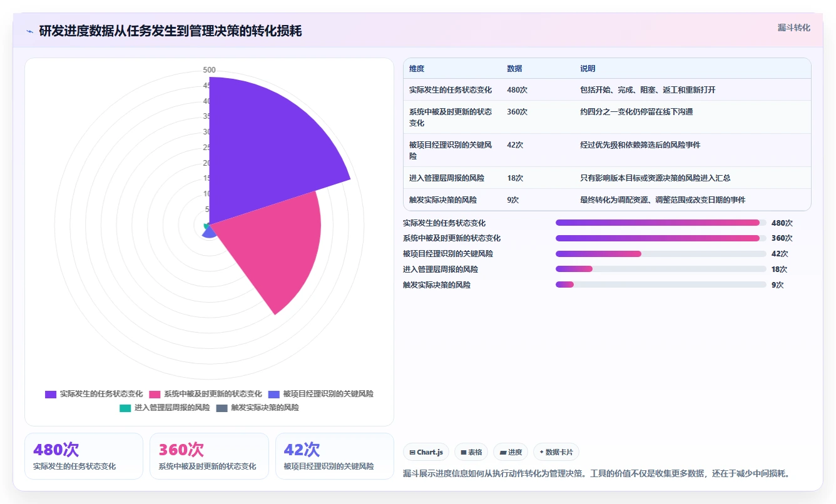Image resolution: width=836 pixels, height=504 pixels.
Task: Click the 数据卡片 tag
Action: [x=556, y=452]
